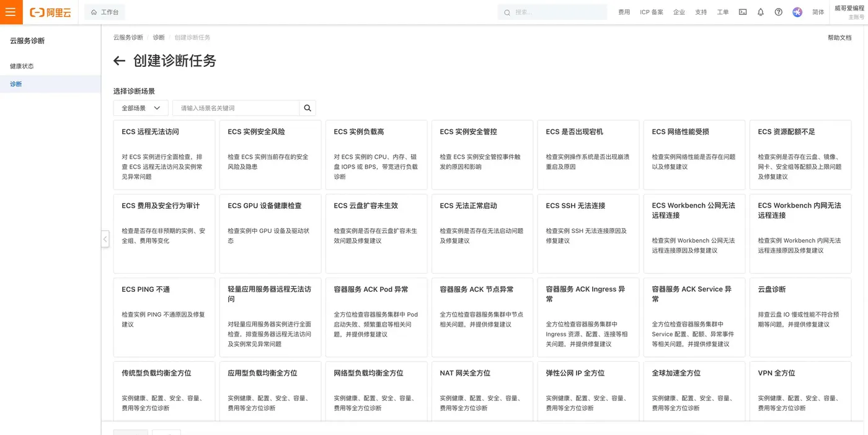Pick the ECS 资源配额不足 card
The width and height of the screenshot is (868, 435).
(800, 155)
